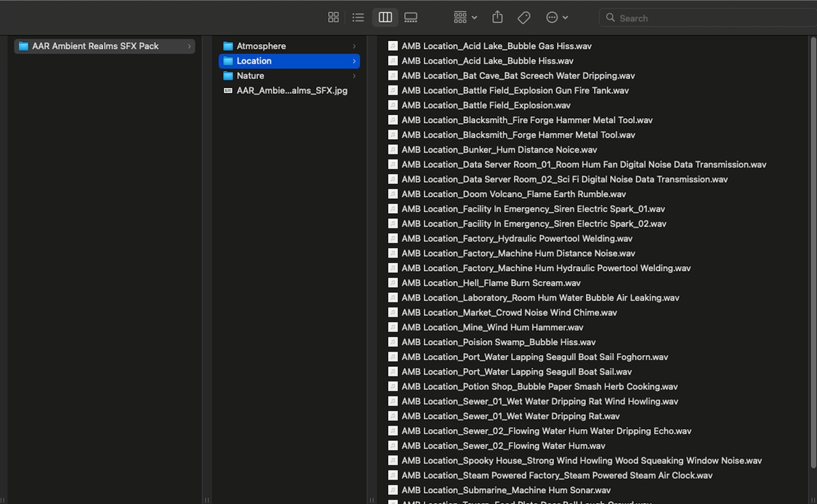The image size is (817, 504).
Task: Click the folder icon of Nature
Action: point(228,75)
